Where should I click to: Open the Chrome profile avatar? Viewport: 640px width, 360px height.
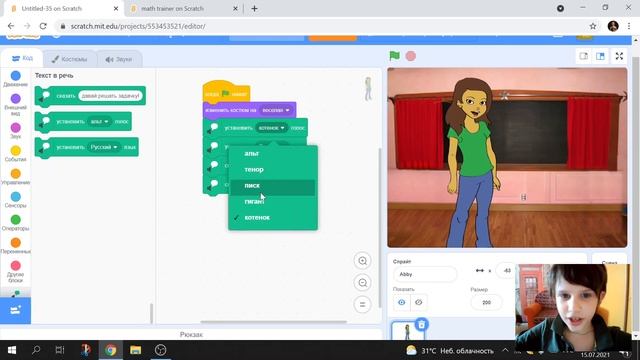pos(613,26)
